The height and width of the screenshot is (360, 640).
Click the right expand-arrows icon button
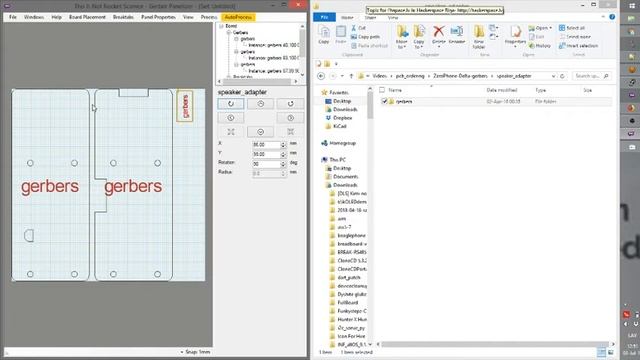[290, 131]
